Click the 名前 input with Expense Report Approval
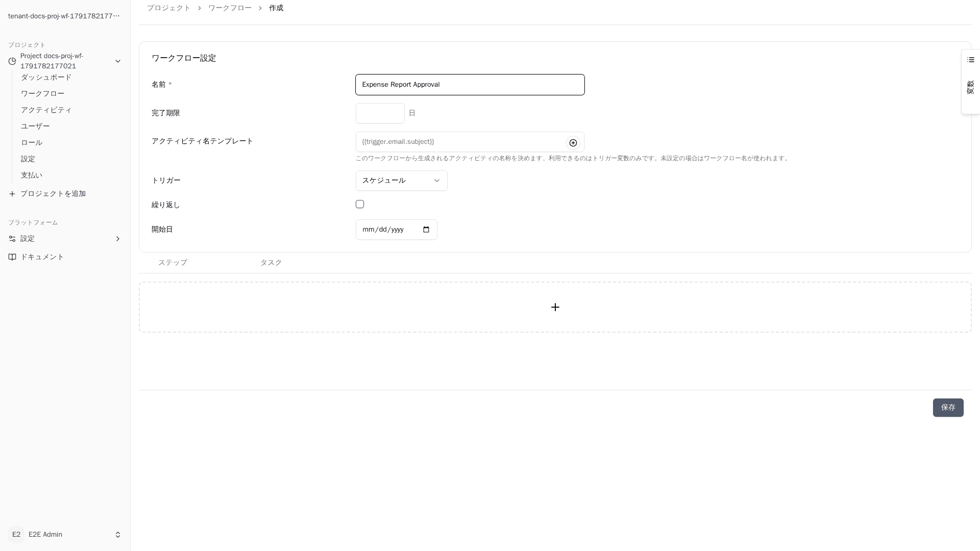This screenshot has height=551, width=980. click(470, 85)
